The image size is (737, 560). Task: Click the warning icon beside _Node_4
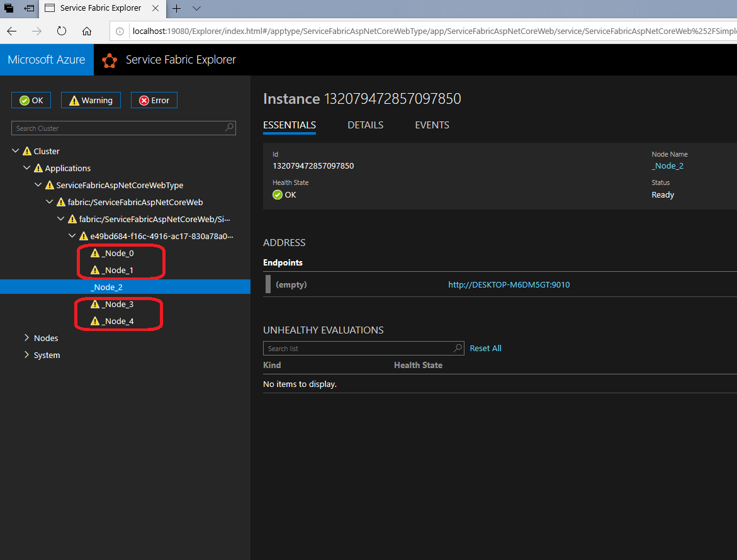pos(95,321)
